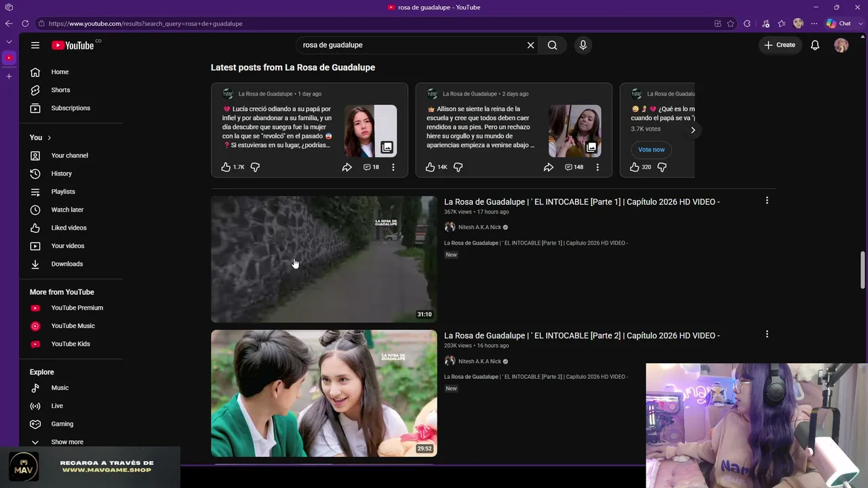Open the media control music icon

tap(765, 24)
